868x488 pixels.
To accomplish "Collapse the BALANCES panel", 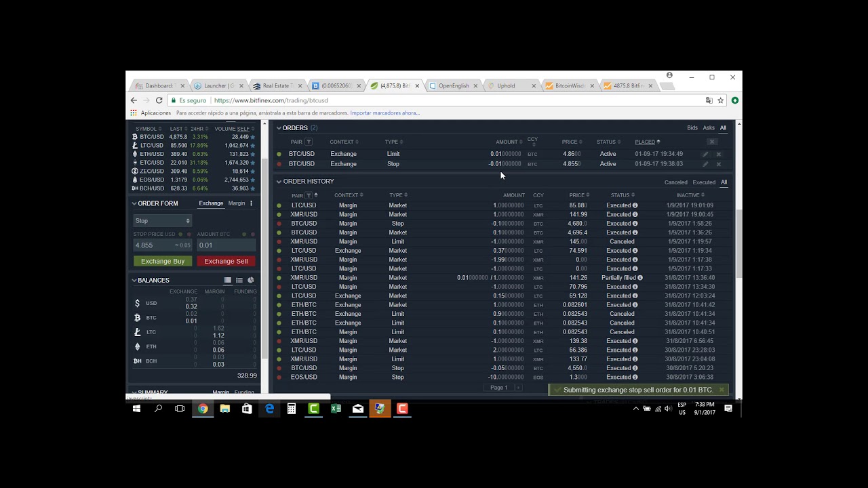I will tap(134, 280).
